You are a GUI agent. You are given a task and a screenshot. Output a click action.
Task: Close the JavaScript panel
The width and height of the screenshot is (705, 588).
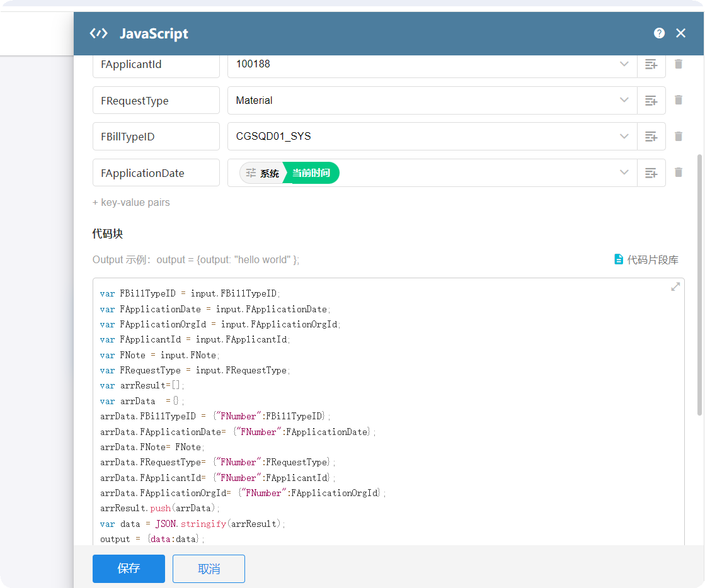[680, 33]
